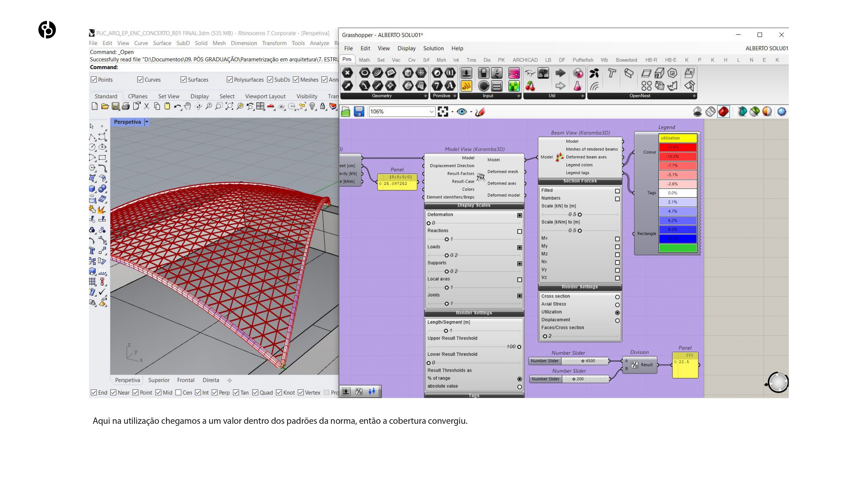This screenshot has height=488, width=868.
Task: Click the open file green icon in Grasshopper
Action: [x=345, y=112]
